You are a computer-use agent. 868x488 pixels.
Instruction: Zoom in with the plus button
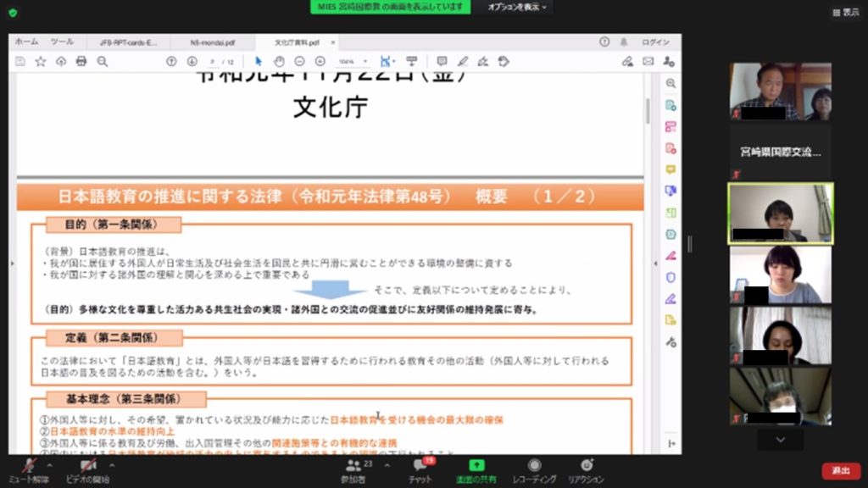tap(320, 61)
